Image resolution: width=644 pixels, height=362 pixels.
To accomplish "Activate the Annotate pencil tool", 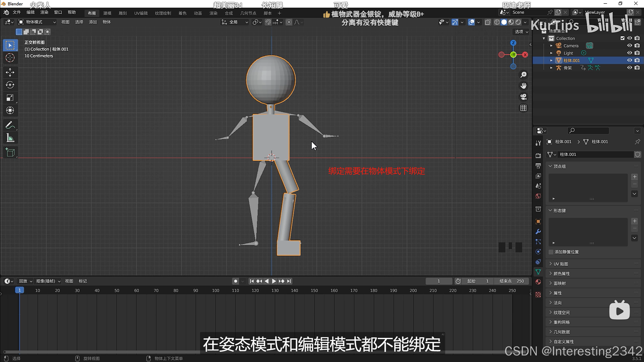I will coord(10,125).
